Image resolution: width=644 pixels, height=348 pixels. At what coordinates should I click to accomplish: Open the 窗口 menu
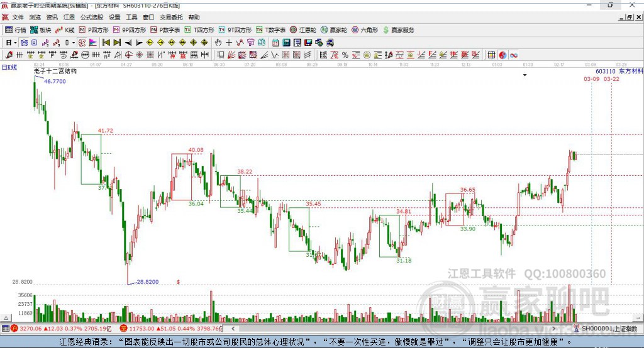148,17
